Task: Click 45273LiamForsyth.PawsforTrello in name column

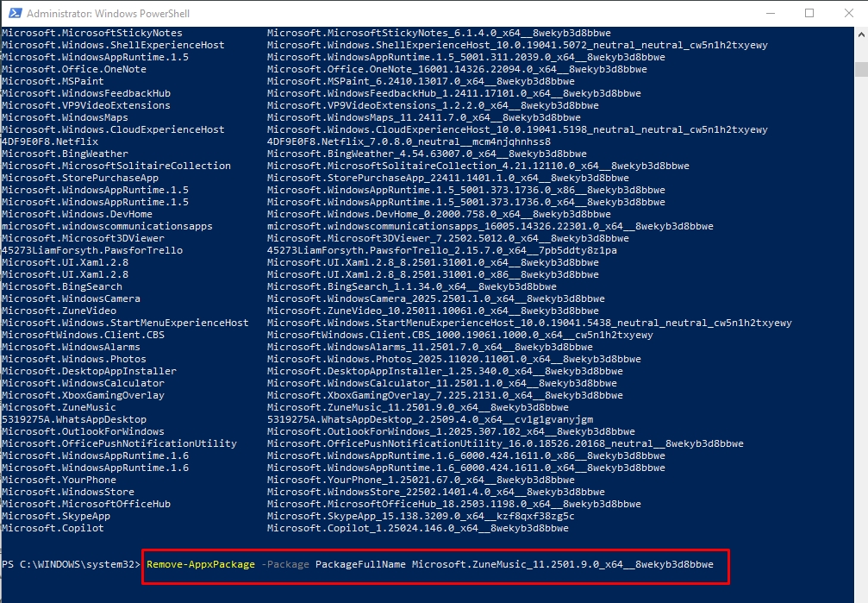Action: 92,250
